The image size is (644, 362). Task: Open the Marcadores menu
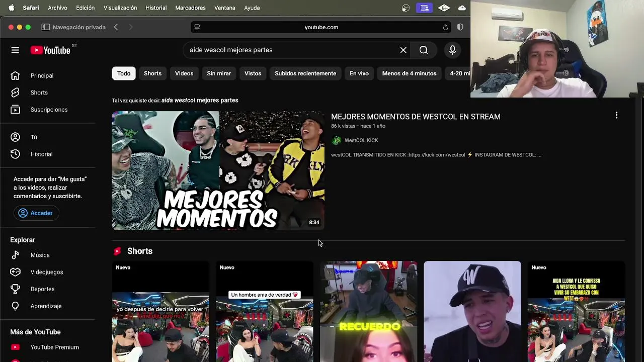coord(190,8)
